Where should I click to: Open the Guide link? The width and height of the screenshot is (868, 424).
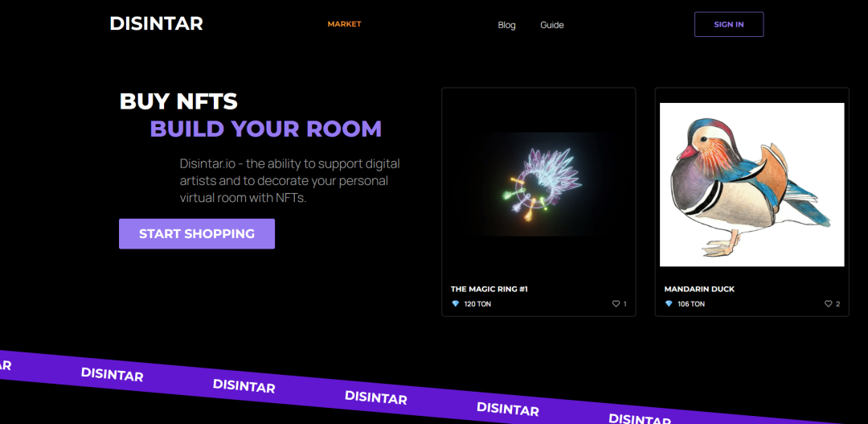coord(552,25)
